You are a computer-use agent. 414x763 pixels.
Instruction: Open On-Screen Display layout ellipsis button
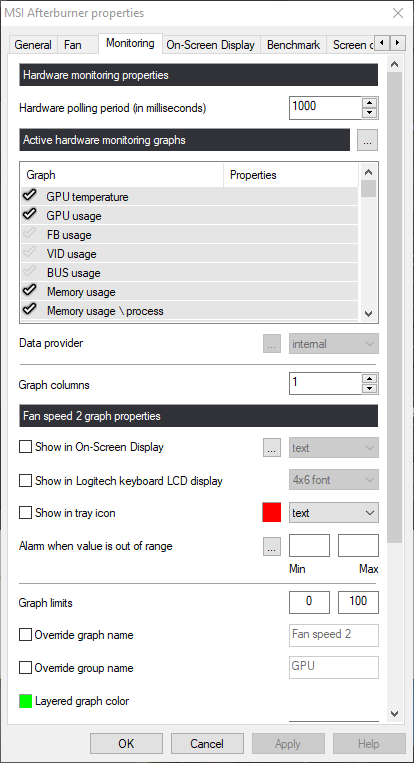(x=272, y=448)
